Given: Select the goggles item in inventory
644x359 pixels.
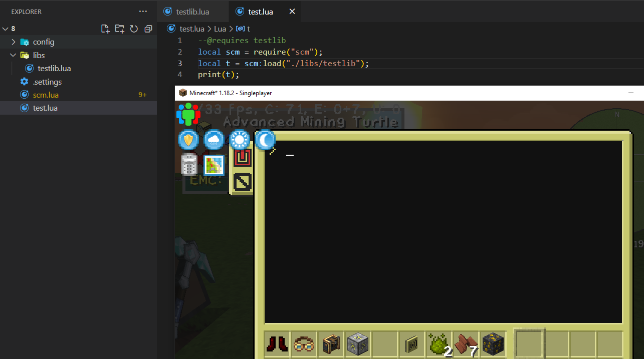Looking at the screenshot, I should 304,344.
